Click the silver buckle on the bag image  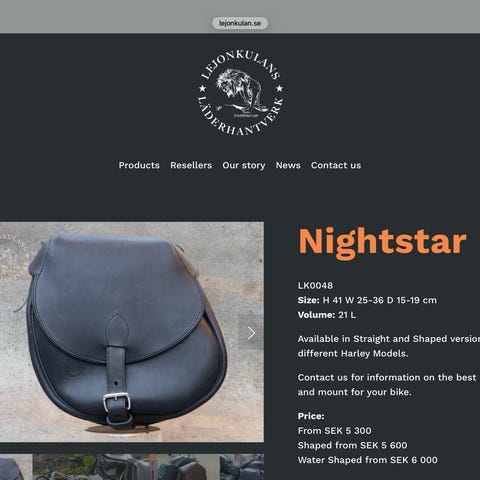pyautogui.click(x=117, y=402)
